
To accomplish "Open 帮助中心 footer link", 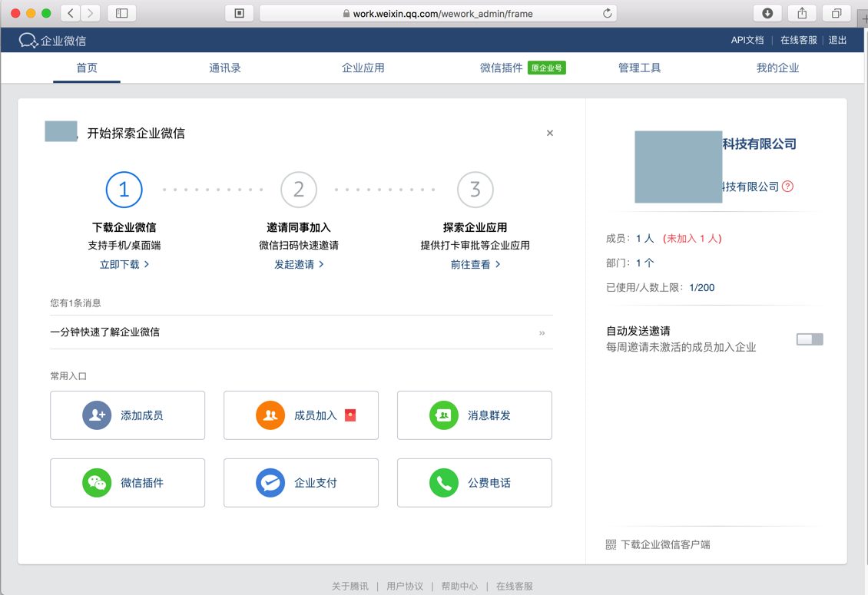I will (x=459, y=586).
